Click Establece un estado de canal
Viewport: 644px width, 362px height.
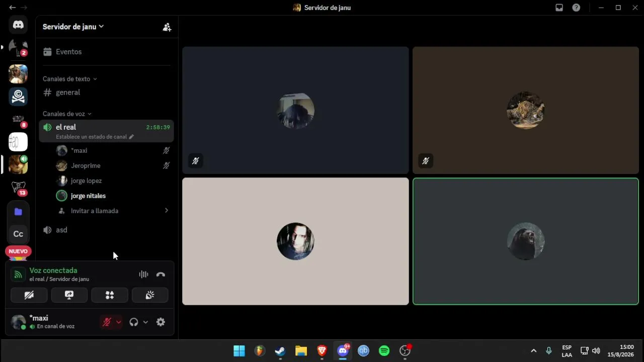(95, 137)
